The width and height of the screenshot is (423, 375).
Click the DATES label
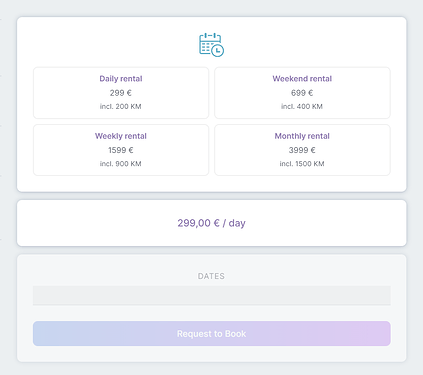(211, 276)
